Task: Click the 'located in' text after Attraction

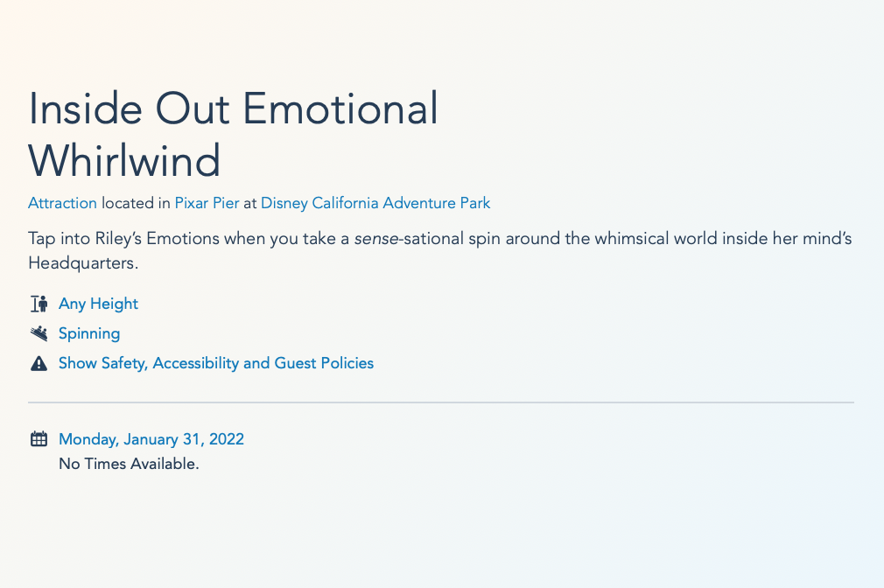Action: click(136, 203)
